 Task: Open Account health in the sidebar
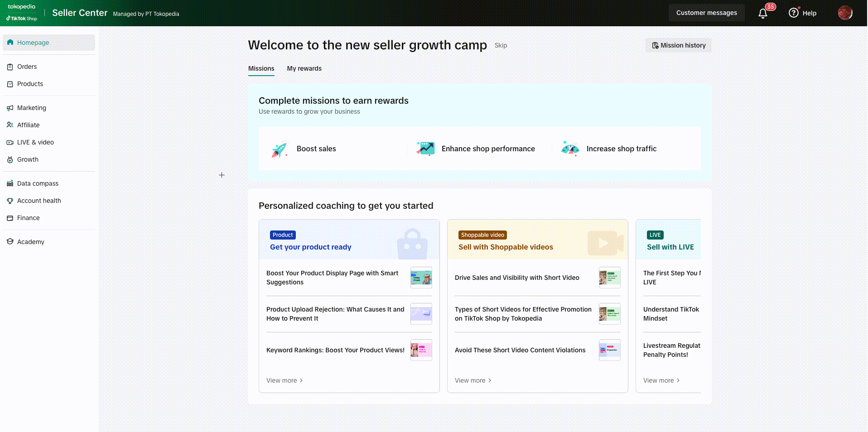point(39,201)
